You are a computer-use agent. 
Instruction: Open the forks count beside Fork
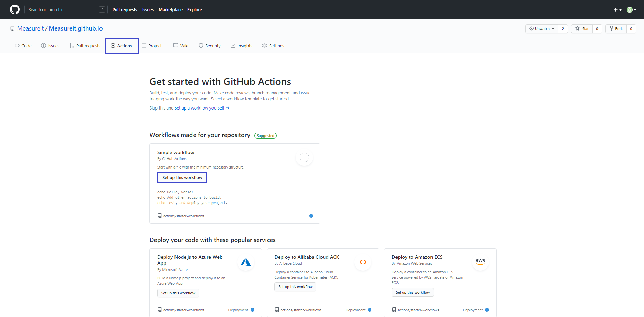[631, 29]
